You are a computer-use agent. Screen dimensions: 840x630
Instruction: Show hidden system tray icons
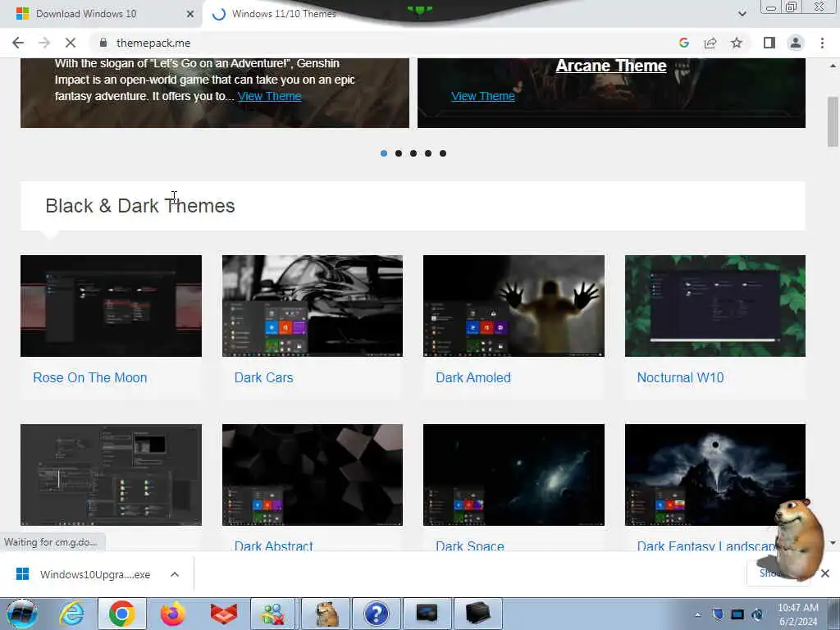click(x=697, y=614)
